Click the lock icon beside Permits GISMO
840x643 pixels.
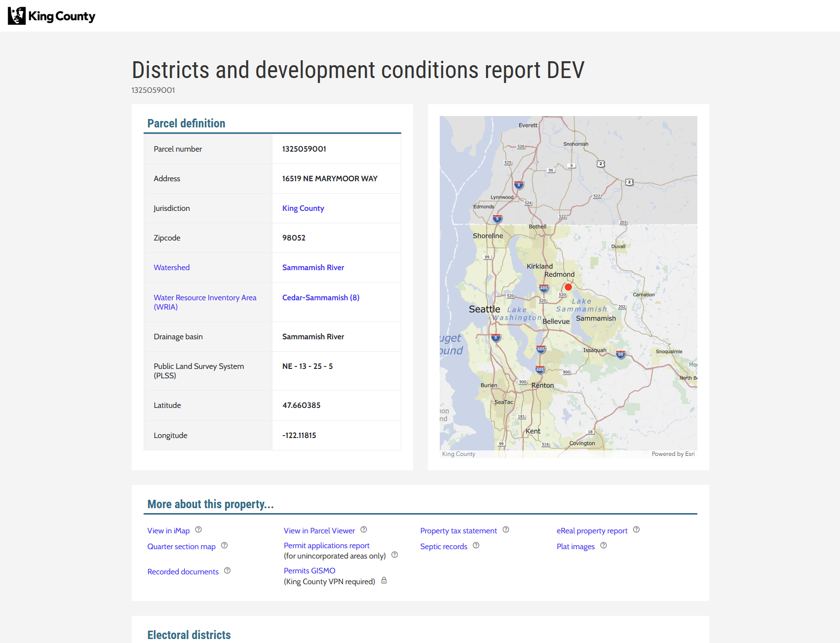[384, 581]
